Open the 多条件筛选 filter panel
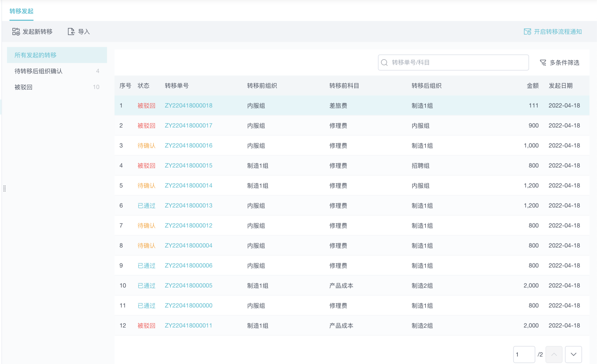The width and height of the screenshot is (597, 364). tap(564, 62)
